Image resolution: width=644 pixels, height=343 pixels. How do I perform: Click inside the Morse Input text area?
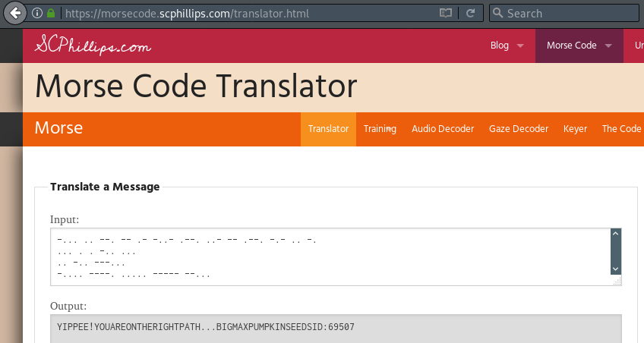(x=330, y=256)
